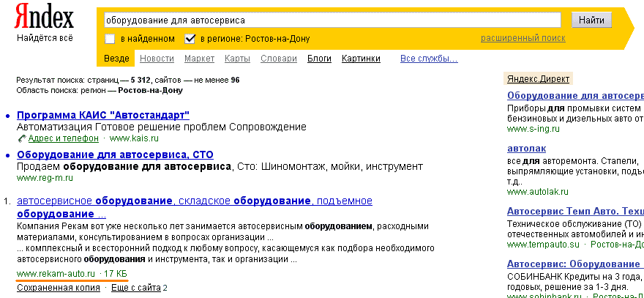Open the Яндекс.Директ link
The height and width of the screenshot is (298, 644).
[538, 79]
